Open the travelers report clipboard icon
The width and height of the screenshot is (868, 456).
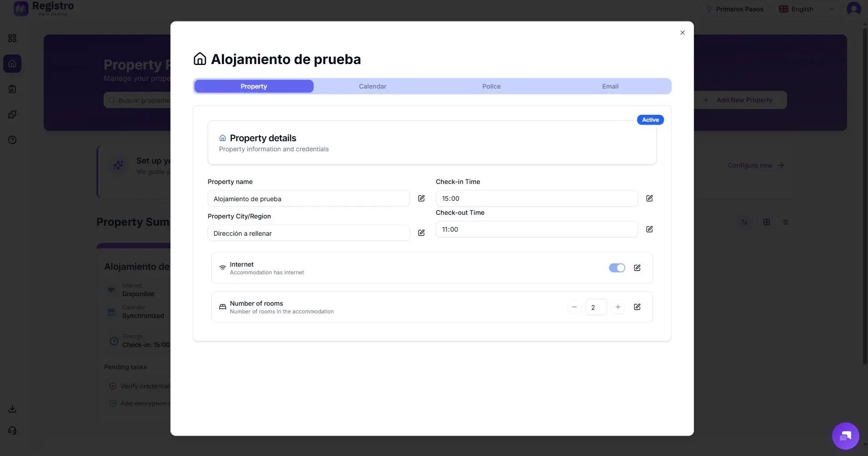[12, 89]
